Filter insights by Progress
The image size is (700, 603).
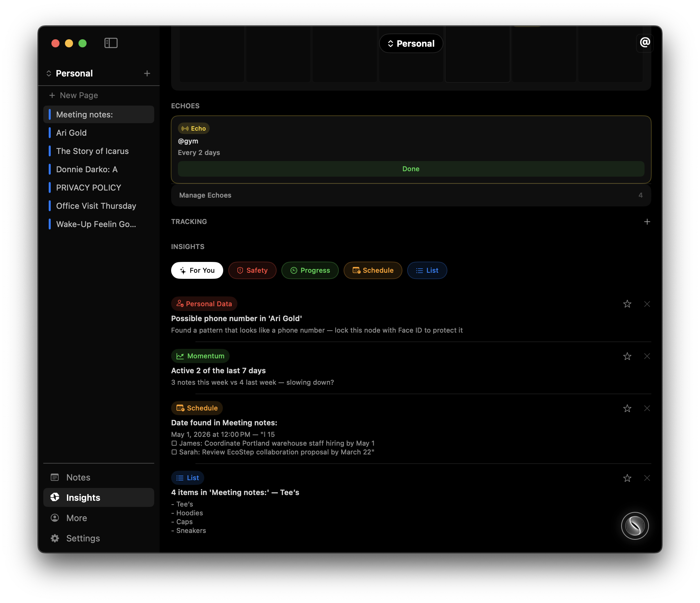(310, 270)
